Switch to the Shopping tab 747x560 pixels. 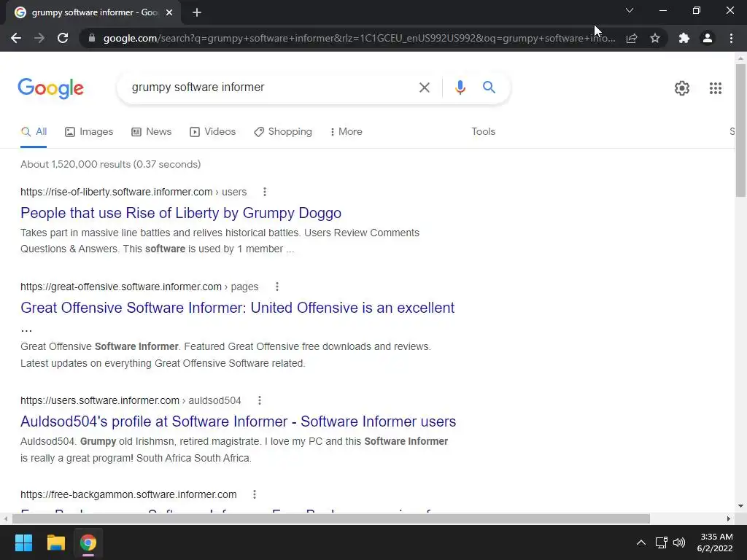click(x=283, y=132)
